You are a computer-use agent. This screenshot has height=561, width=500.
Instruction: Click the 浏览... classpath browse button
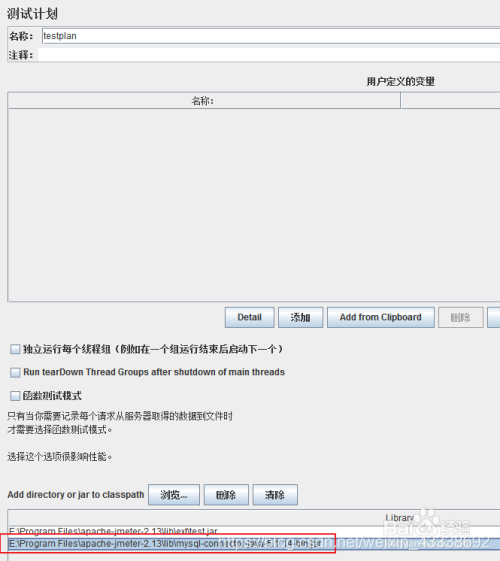[x=174, y=495]
